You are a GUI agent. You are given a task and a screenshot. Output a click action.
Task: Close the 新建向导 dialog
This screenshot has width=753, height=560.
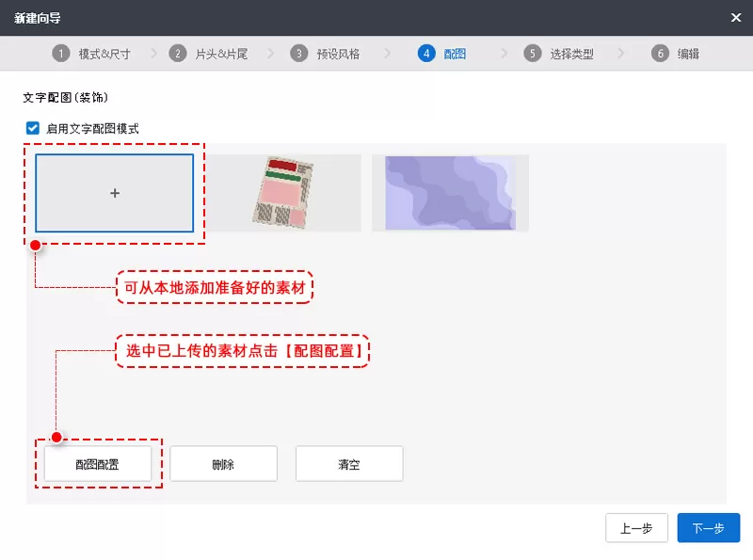point(736,18)
